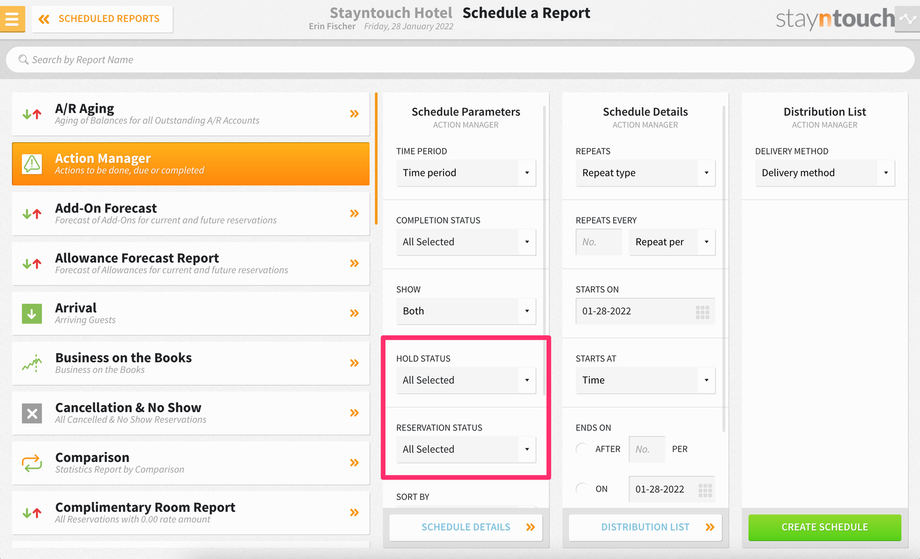Click Repeats Every number field
920x559 pixels.
(x=598, y=242)
